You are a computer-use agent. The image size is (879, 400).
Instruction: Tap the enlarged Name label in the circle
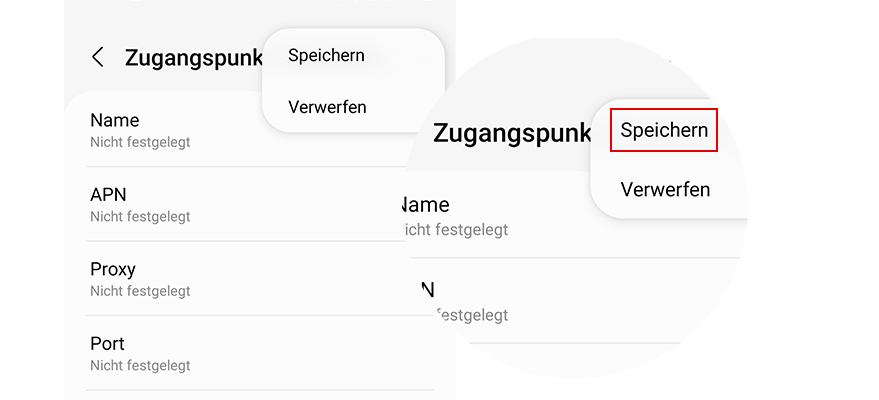pyautogui.click(x=425, y=205)
